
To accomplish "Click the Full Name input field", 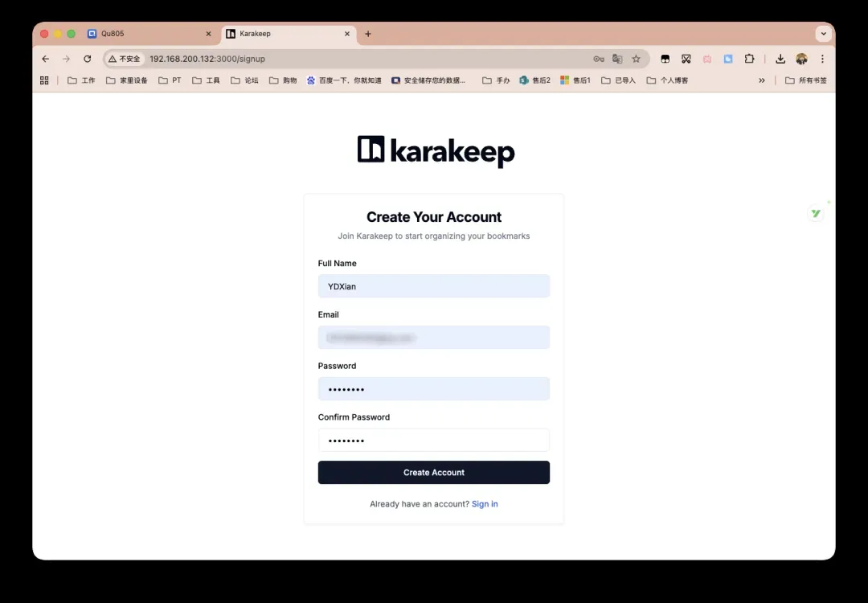I will click(x=433, y=286).
